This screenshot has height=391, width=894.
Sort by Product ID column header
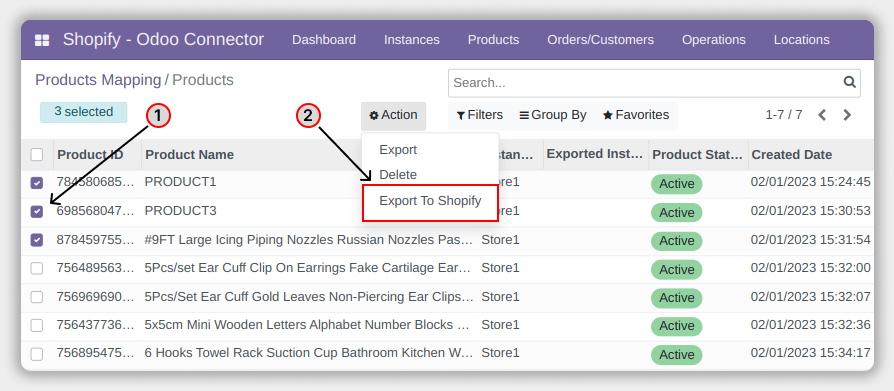[90, 154]
